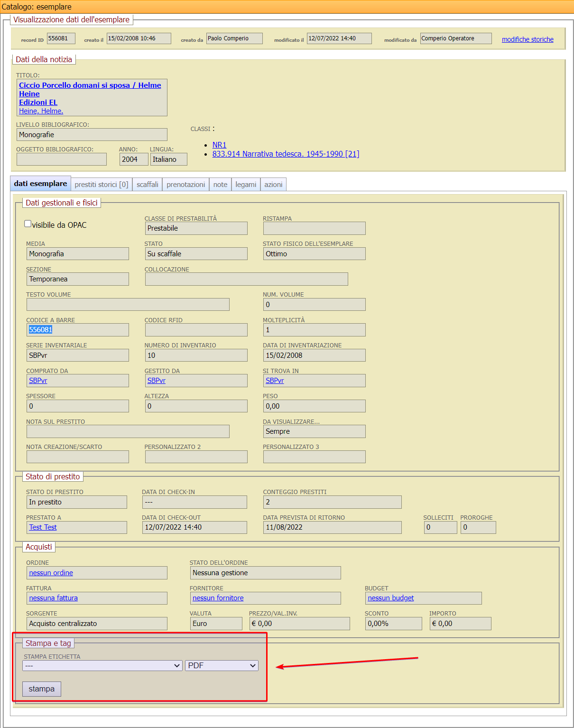Open the scaffali tab
Viewport: 574px width, 728px height.
pos(148,185)
